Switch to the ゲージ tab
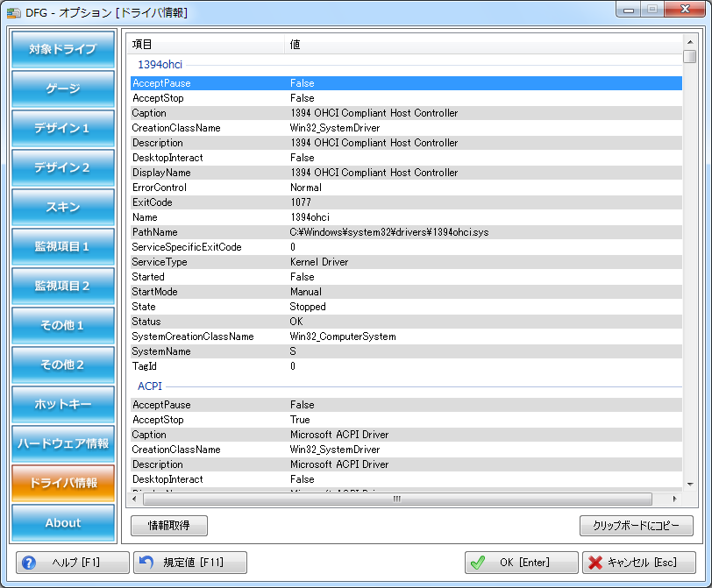Image resolution: width=712 pixels, height=588 pixels. click(63, 89)
